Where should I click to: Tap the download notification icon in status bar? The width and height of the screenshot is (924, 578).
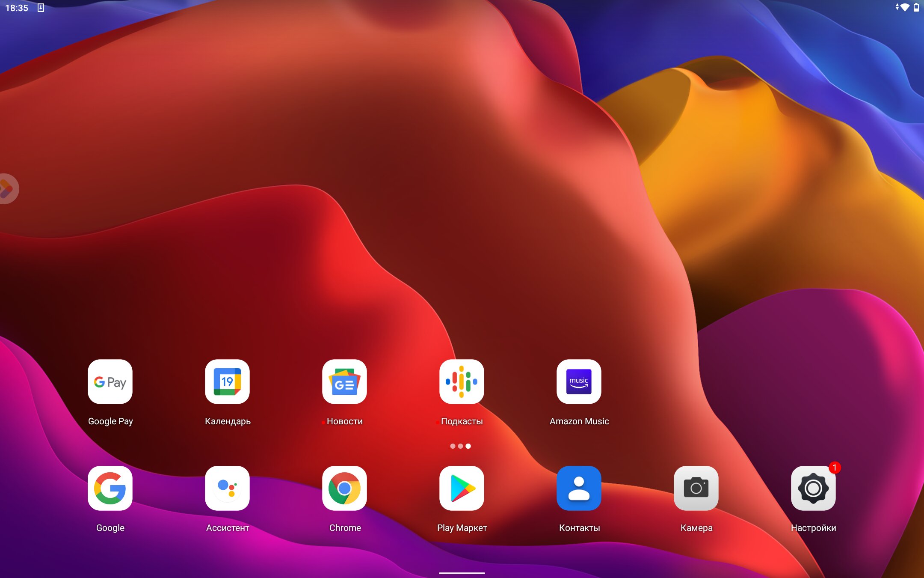coord(41,8)
